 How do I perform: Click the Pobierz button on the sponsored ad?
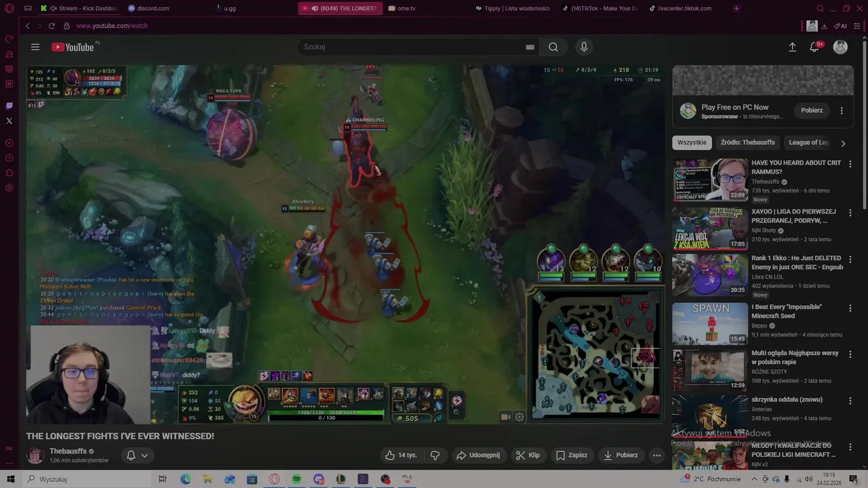click(812, 110)
